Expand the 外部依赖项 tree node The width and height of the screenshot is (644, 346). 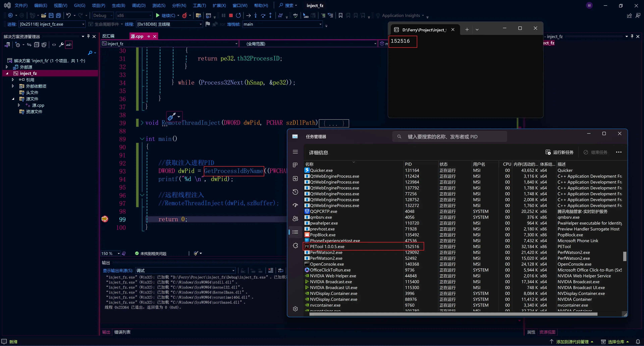pos(13,86)
